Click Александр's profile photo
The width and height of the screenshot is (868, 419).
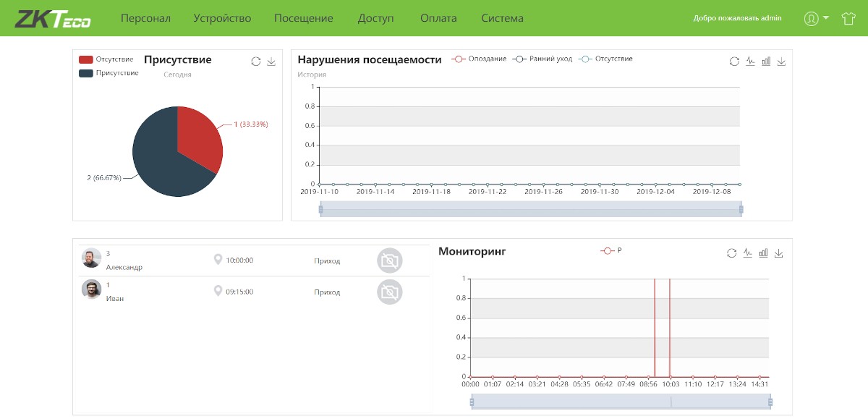(91, 258)
